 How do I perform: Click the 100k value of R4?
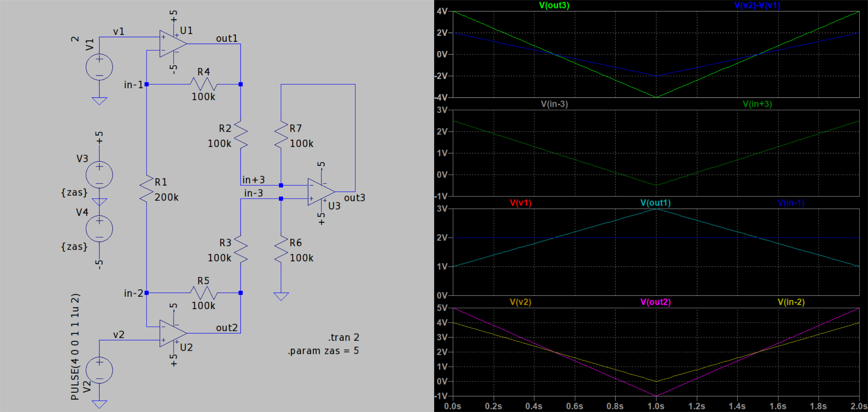[x=203, y=97]
